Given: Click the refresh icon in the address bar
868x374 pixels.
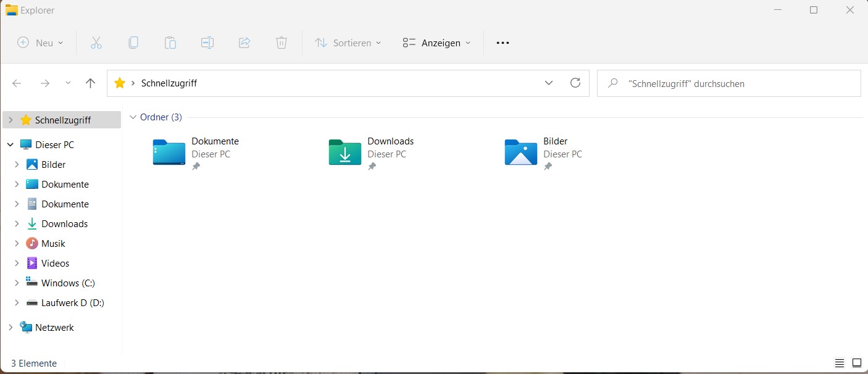Looking at the screenshot, I should click(x=575, y=83).
